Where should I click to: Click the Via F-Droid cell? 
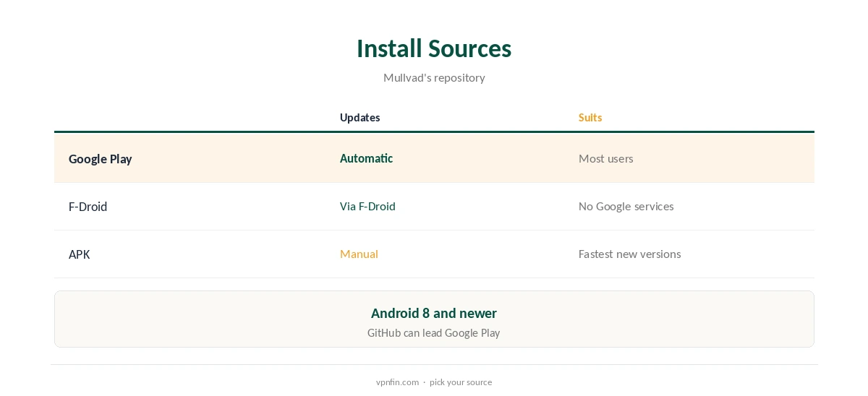click(x=367, y=206)
